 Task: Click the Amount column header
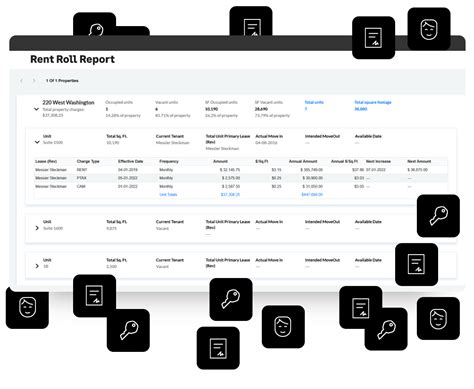(220, 161)
